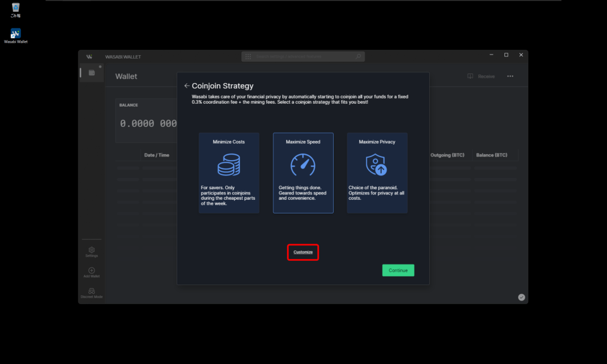The height and width of the screenshot is (364, 607).
Task: Select the Minimize Costs strategy card
Action: coord(229,173)
